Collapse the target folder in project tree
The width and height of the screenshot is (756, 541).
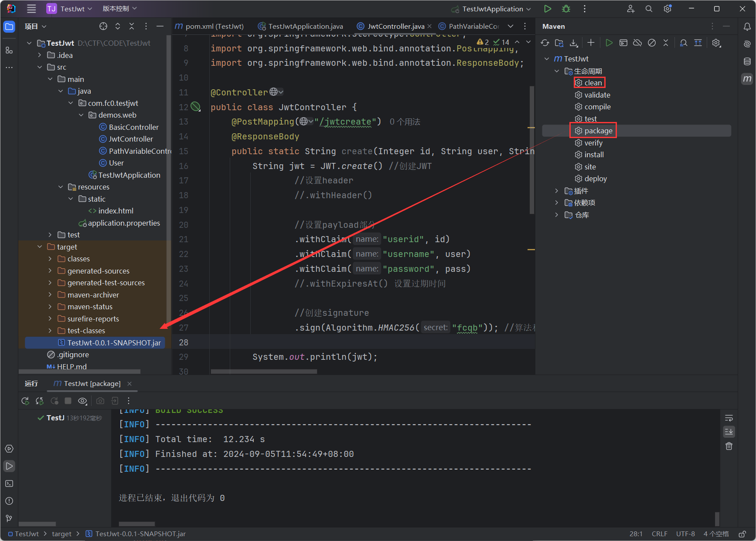pos(40,247)
